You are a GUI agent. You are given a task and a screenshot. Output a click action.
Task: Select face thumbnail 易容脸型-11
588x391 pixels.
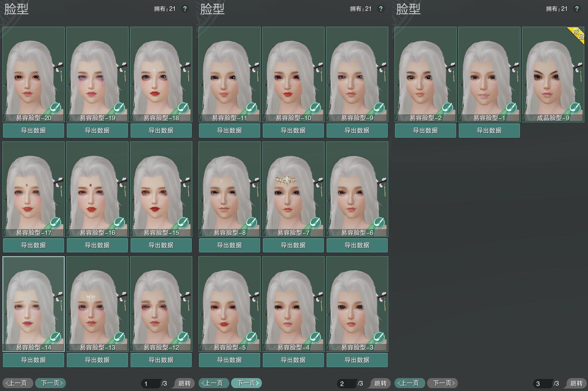tap(229, 74)
